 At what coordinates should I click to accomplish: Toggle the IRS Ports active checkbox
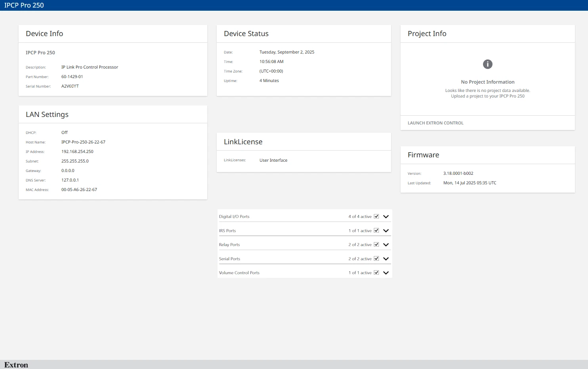coord(376,230)
